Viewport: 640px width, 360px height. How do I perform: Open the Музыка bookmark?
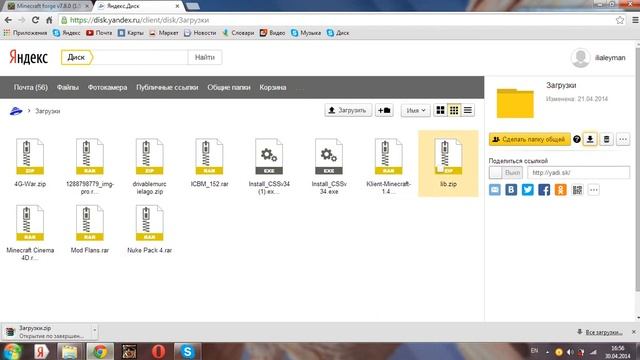click(x=306, y=33)
